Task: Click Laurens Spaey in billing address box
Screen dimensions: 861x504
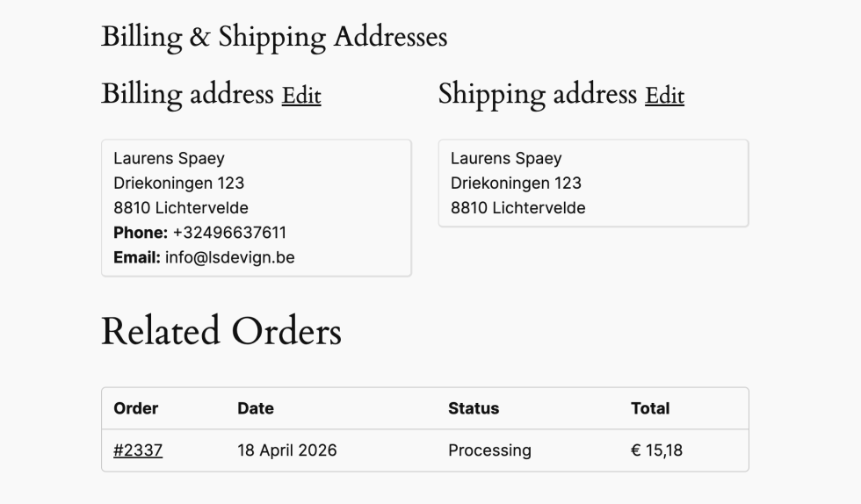Action: click(169, 159)
